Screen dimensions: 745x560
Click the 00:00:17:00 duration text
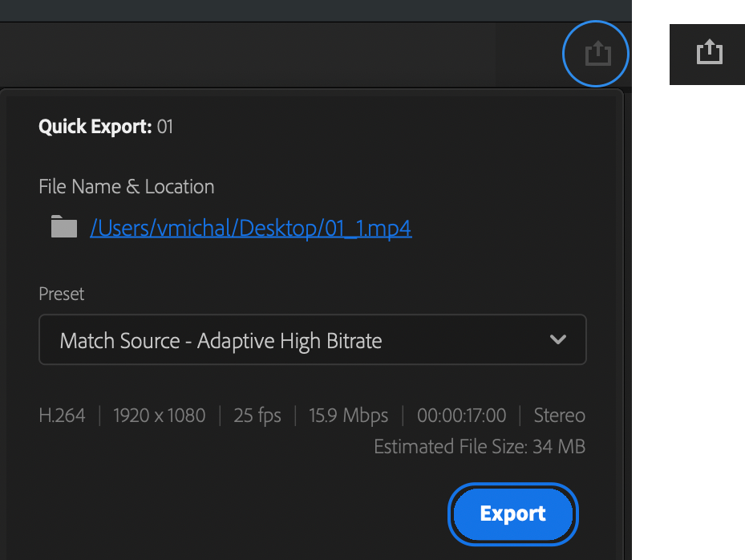tap(461, 416)
